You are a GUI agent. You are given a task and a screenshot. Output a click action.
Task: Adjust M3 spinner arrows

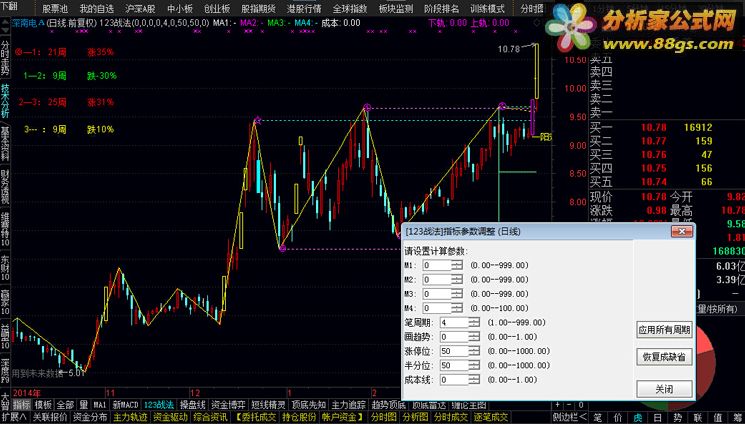pyautogui.click(x=457, y=294)
